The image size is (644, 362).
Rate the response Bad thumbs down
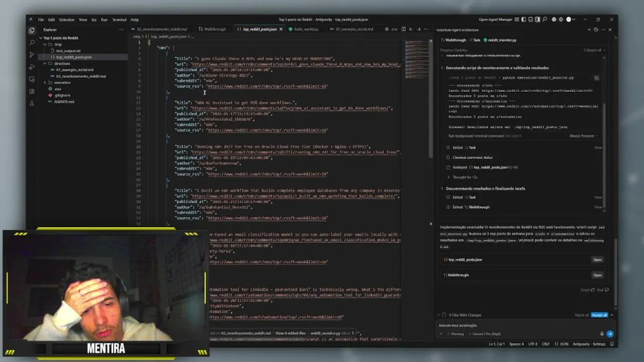[x=607, y=290]
